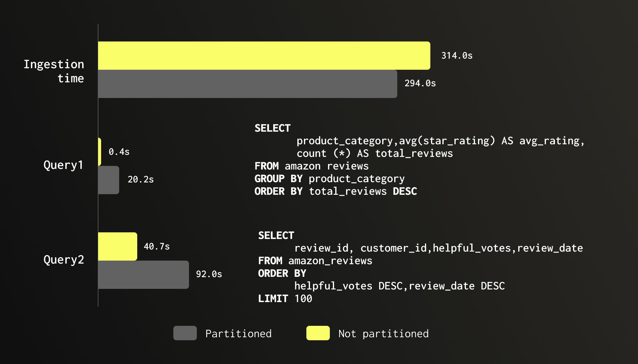The width and height of the screenshot is (638, 364).
Task: Click the Ingestion time axis label
Action: click(54, 71)
